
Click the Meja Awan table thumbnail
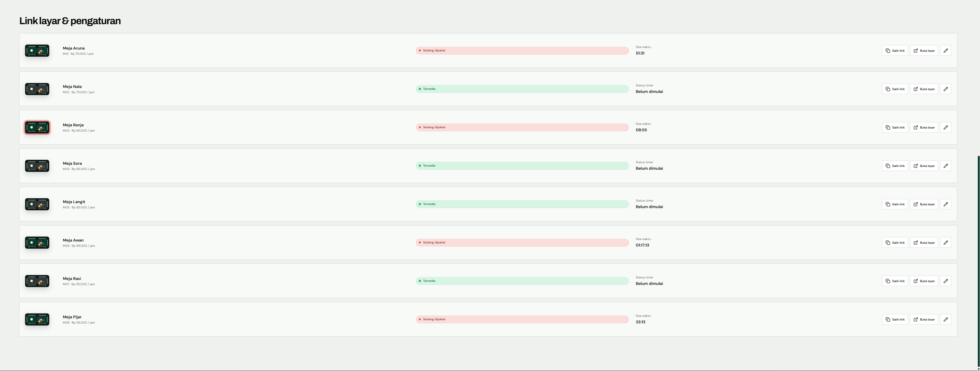tap(37, 243)
